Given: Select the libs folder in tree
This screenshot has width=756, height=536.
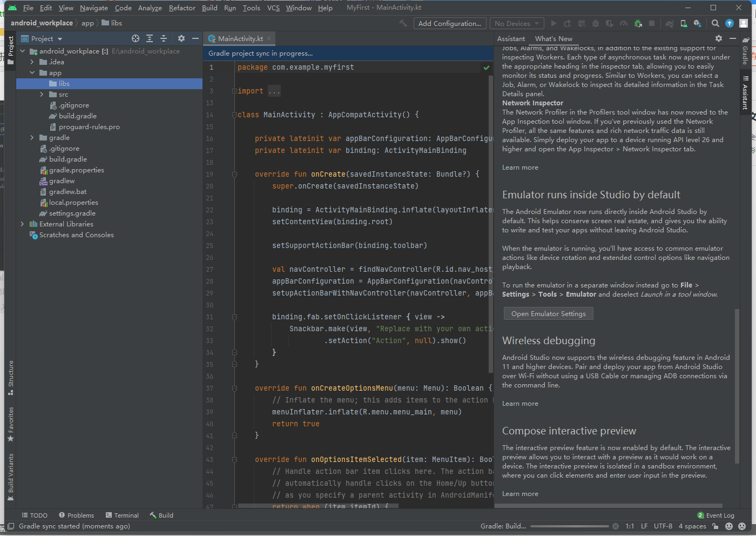Looking at the screenshot, I should pos(109,84).
